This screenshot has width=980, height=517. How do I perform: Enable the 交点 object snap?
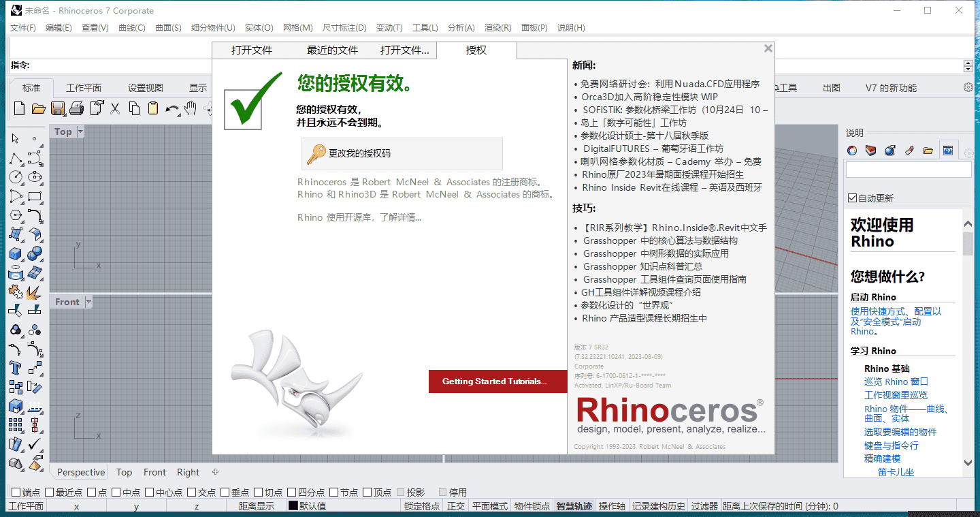click(191, 492)
